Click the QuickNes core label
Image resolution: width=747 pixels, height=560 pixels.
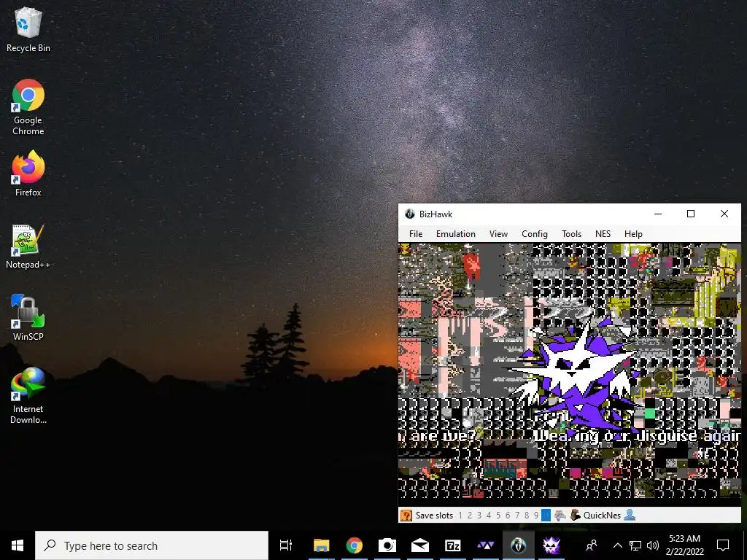tap(602, 516)
